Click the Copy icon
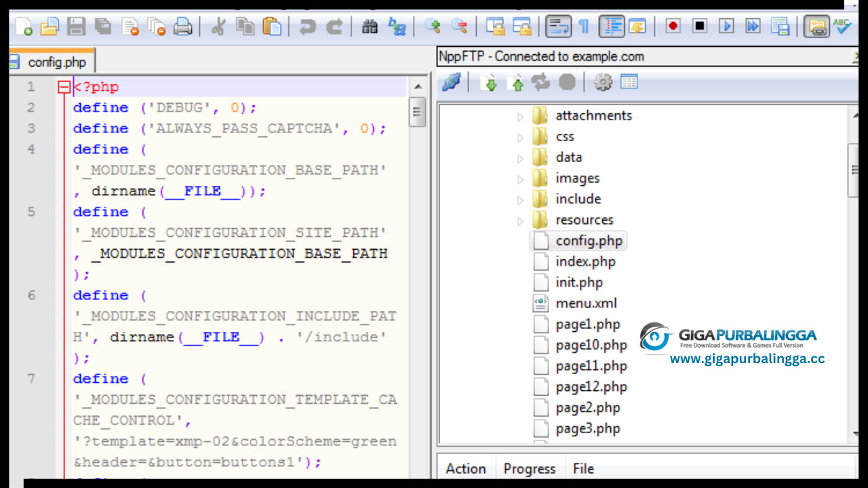 [x=245, y=26]
